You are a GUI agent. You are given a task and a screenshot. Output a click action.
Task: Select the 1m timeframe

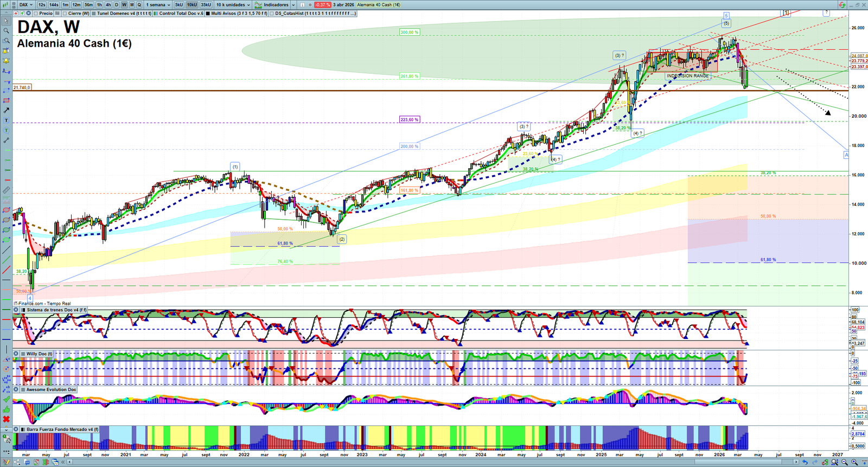65,5
